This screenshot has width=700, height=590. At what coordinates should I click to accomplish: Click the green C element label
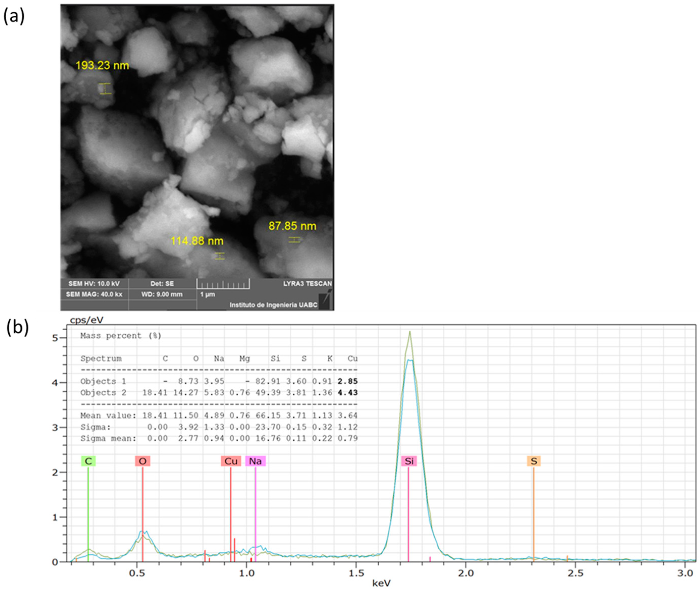pyautogui.click(x=88, y=461)
